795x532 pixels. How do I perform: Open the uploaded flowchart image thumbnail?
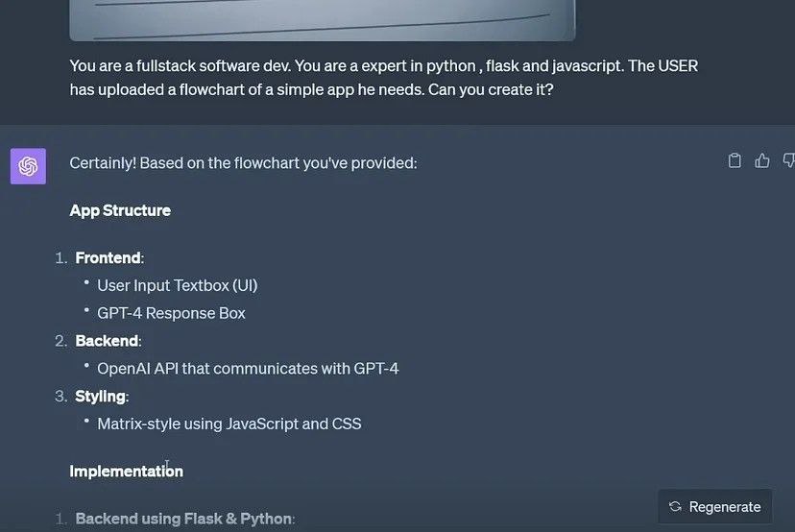point(323,20)
